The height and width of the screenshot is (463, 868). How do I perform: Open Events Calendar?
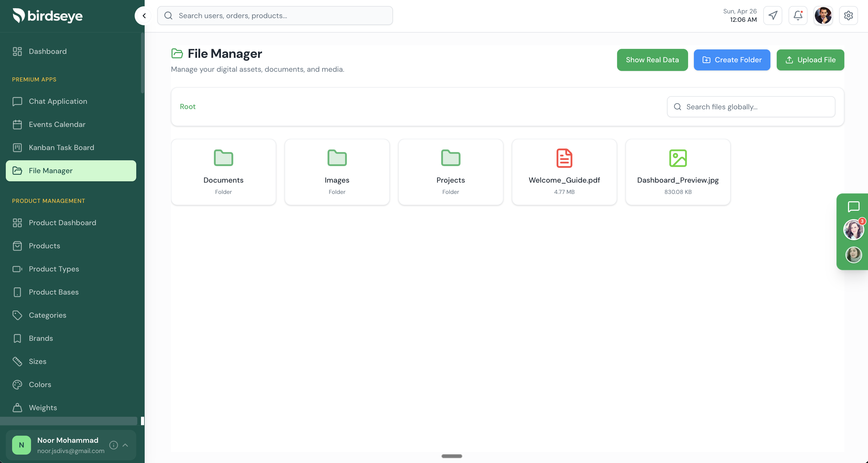coord(71,125)
